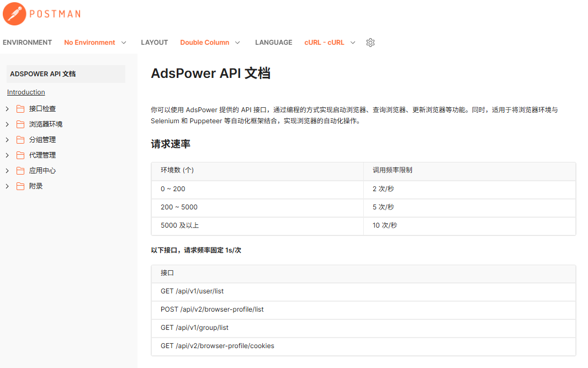588x368 pixels.
Task: Open the Introduction link
Action: click(x=25, y=92)
